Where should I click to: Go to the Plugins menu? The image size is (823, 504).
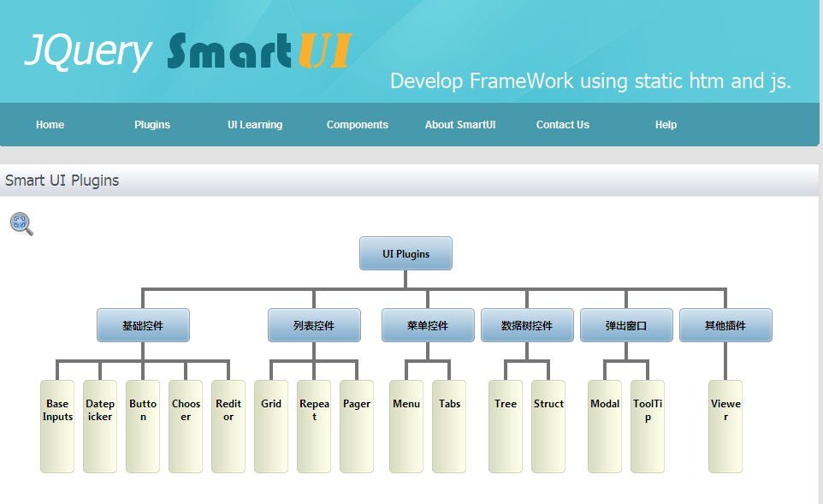click(x=152, y=125)
